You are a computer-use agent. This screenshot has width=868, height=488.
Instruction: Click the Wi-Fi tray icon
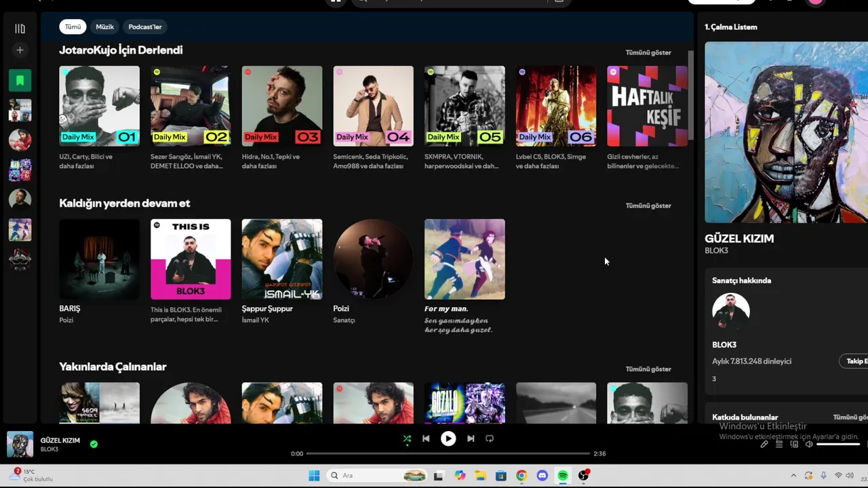[838, 476]
